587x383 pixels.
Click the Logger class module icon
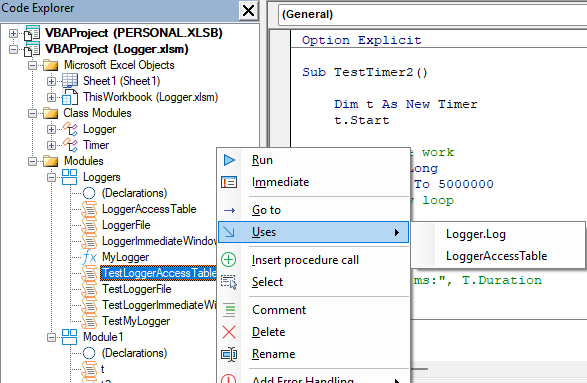70,129
